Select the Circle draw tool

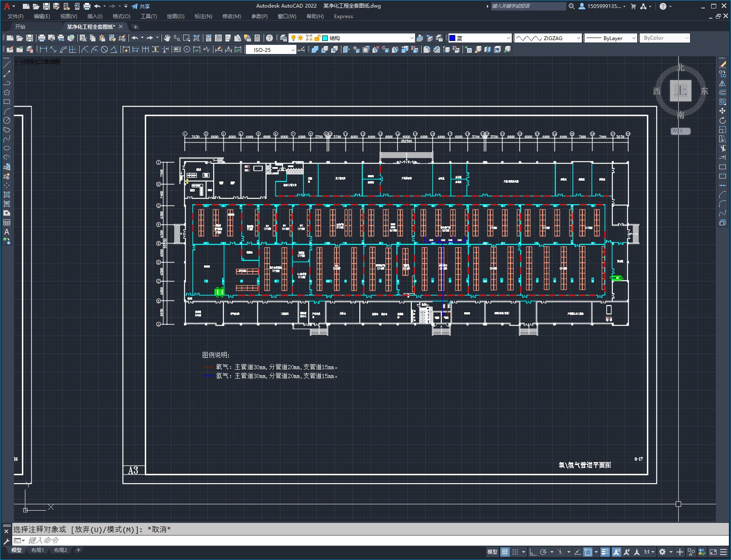click(7, 120)
